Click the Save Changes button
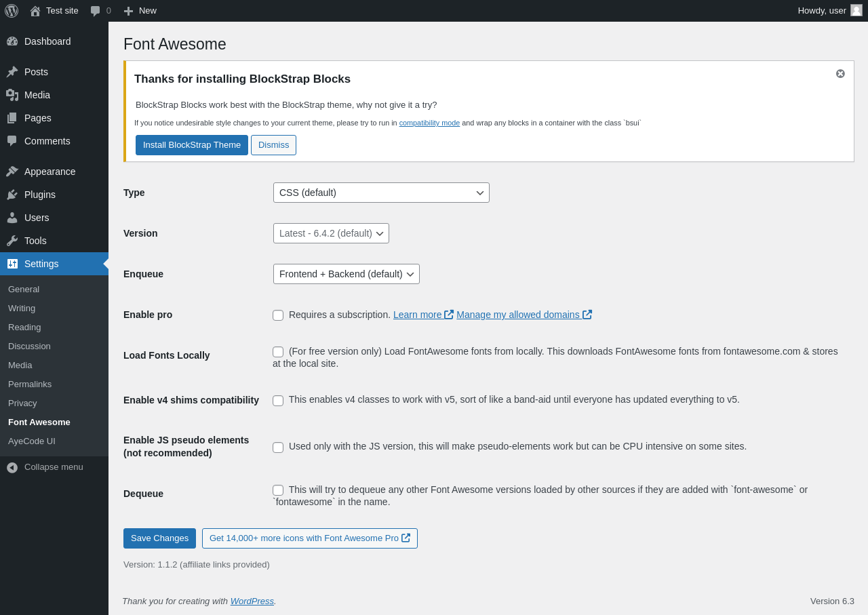This screenshot has width=868, height=615. point(159,538)
